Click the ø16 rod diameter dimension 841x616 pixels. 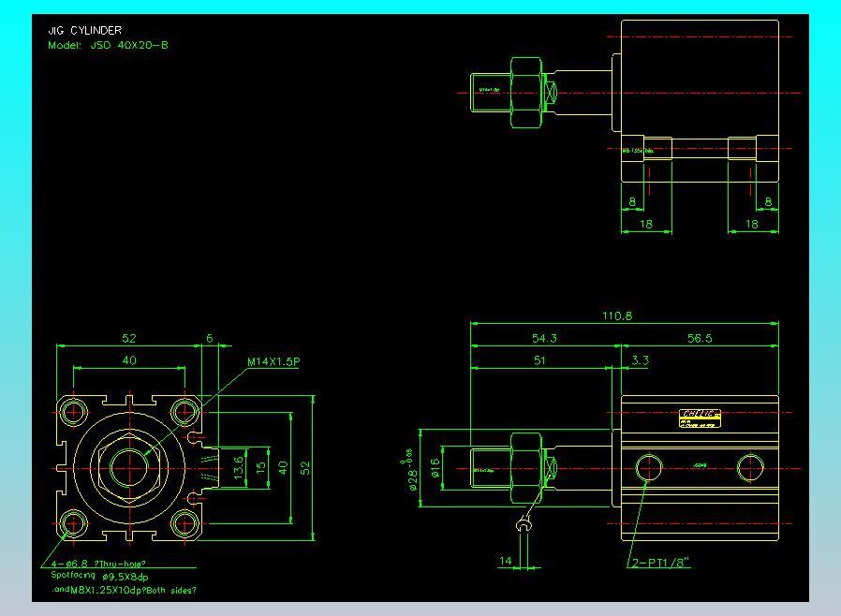pos(435,468)
